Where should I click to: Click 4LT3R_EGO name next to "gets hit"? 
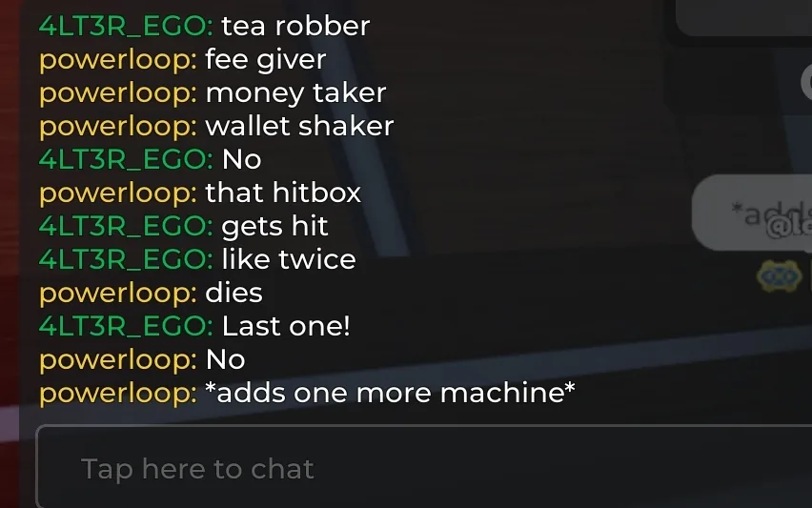click(125, 226)
